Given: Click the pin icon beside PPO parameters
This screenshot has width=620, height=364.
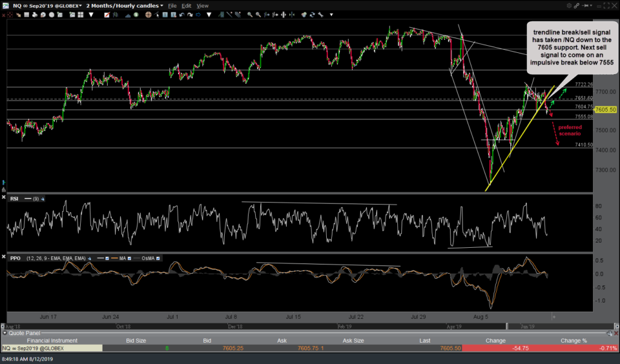Looking at the screenshot, I should point(89,258).
